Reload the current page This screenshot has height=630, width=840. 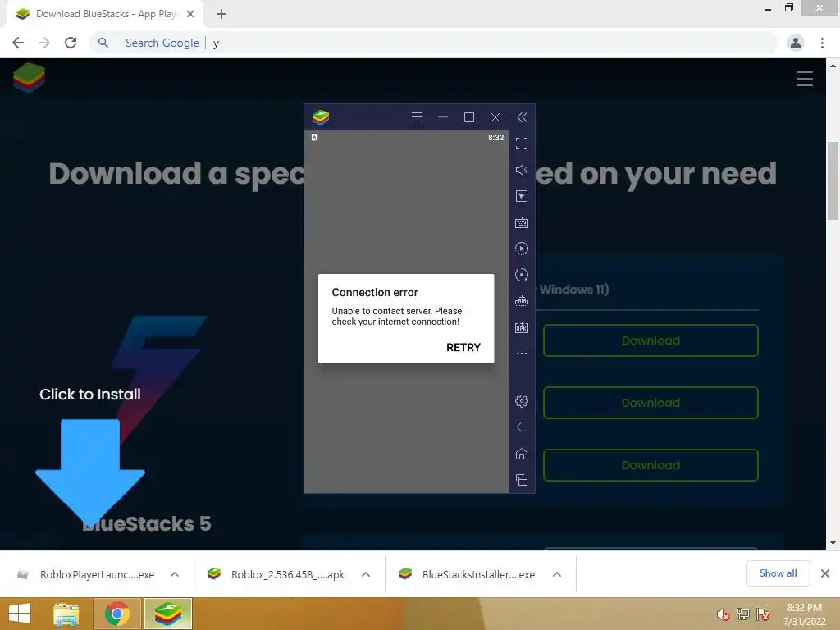[x=71, y=43]
